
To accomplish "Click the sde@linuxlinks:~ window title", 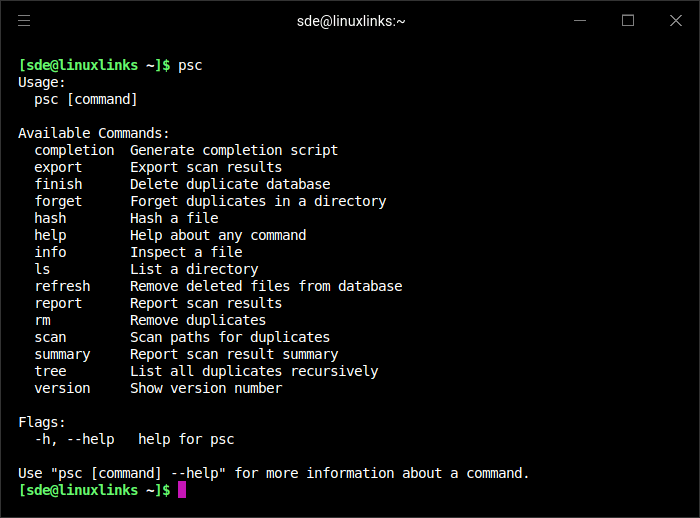I will pyautogui.click(x=351, y=21).
